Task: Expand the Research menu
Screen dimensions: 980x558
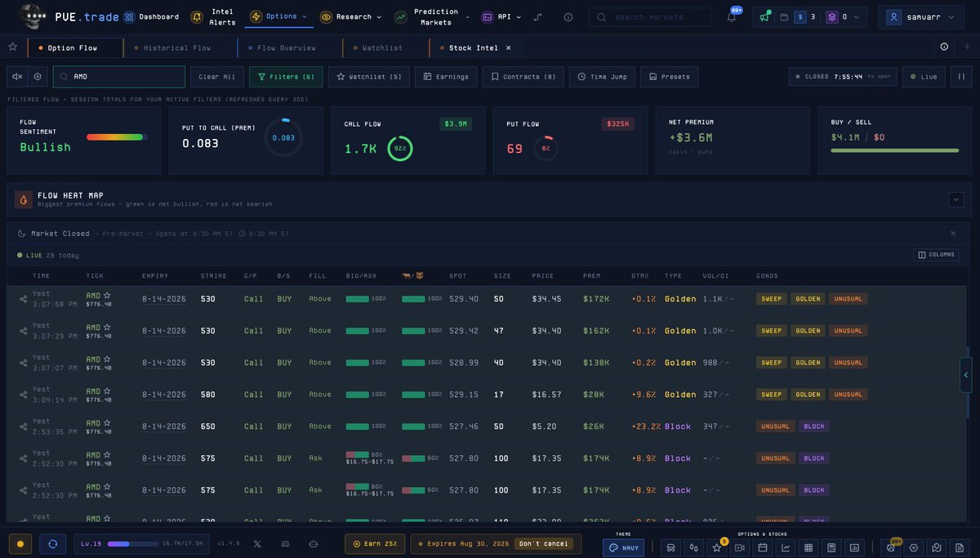Action: pos(350,16)
